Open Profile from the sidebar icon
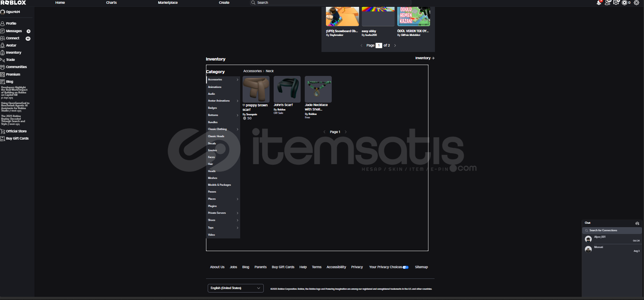Screen dimensions: 644x300 [x=2, y=24]
